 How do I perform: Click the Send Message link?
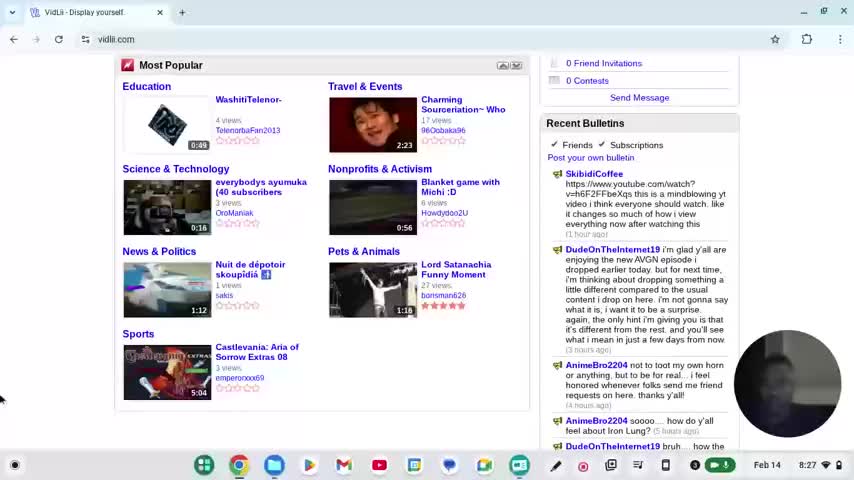coord(639,98)
